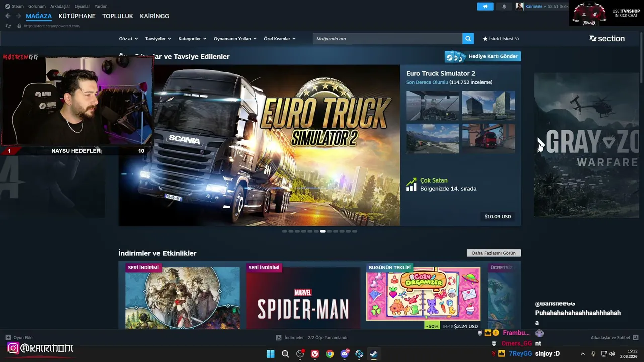Viewport: 644px width, 362px height.
Task: Click the magnifier search button in store
Action: coord(468,39)
